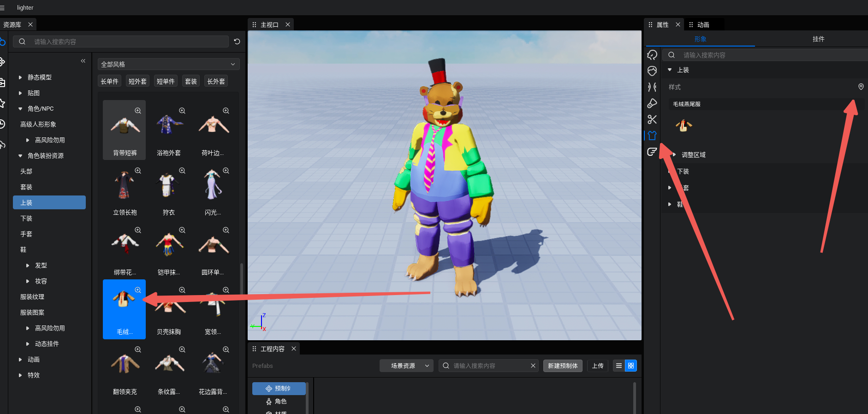Viewport: 868px width, 414px height.
Task: Expand the 贴图 tree node
Action: point(20,93)
